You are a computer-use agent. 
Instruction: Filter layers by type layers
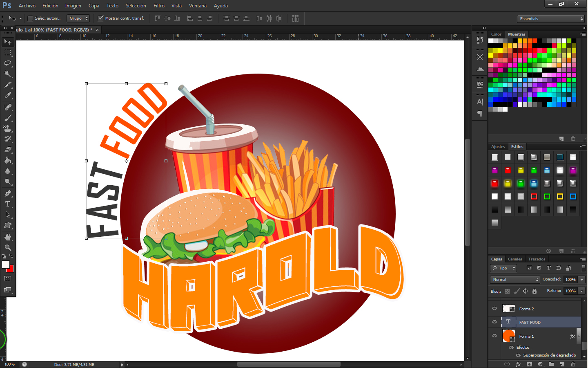point(549,268)
